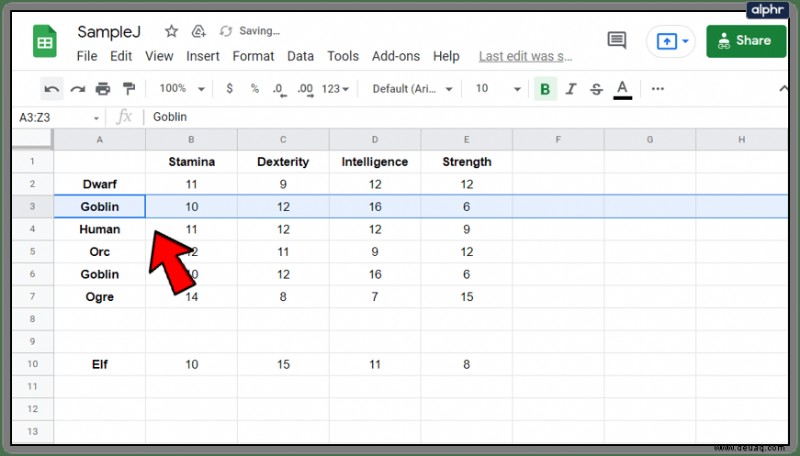Select row 10 header
This screenshot has height=456, width=800.
point(33,364)
